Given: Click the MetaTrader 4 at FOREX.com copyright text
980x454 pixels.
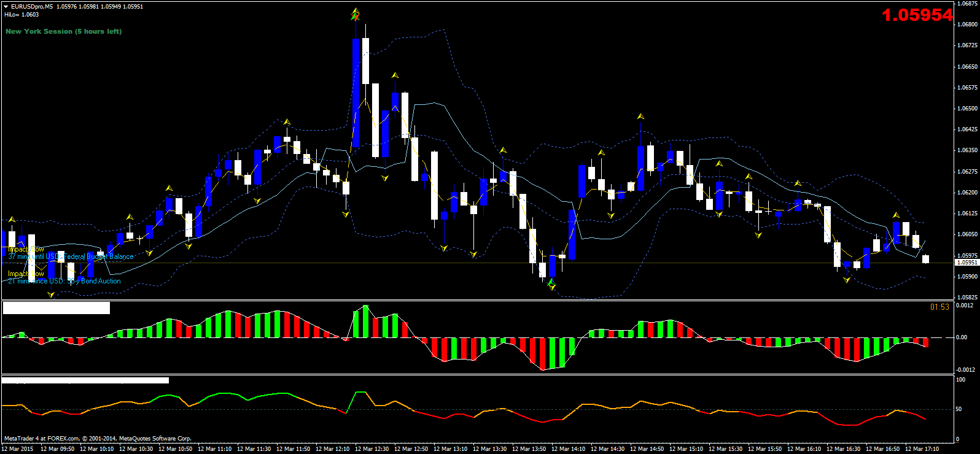Looking at the screenshot, I should [98, 439].
